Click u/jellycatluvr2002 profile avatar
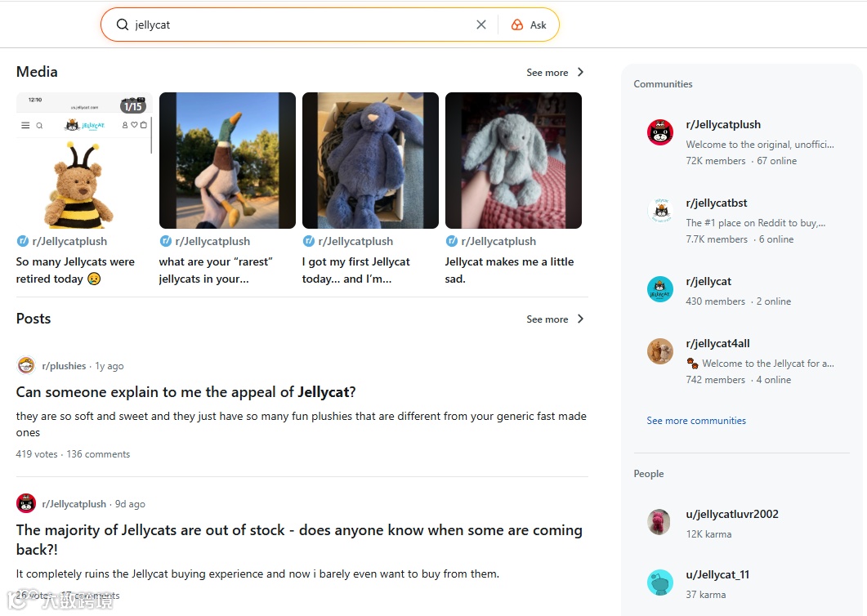 659,521
